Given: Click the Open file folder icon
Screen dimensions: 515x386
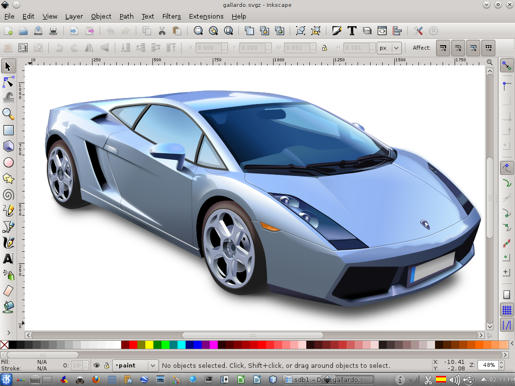Looking at the screenshot, I should [x=23, y=31].
